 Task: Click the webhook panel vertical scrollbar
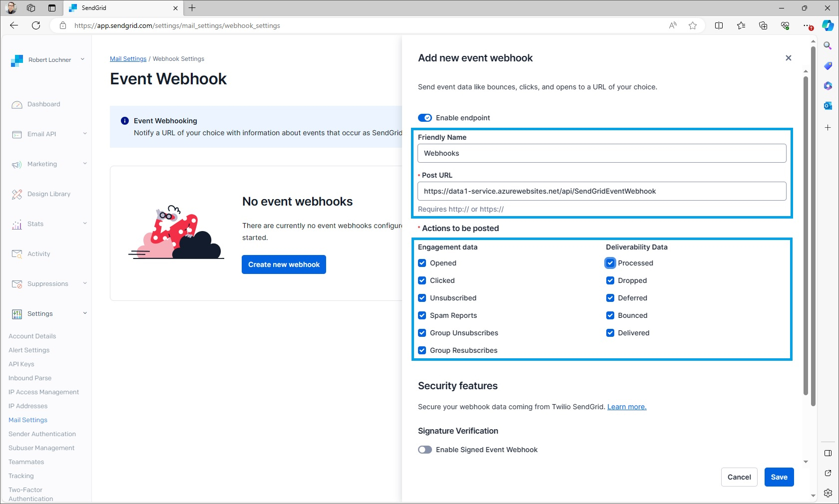806,235
